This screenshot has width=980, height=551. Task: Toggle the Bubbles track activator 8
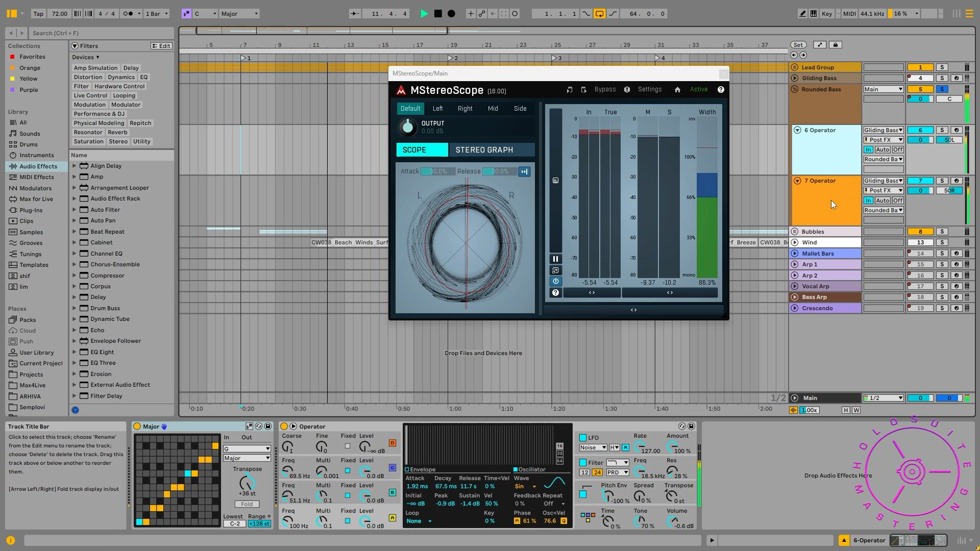(x=920, y=232)
